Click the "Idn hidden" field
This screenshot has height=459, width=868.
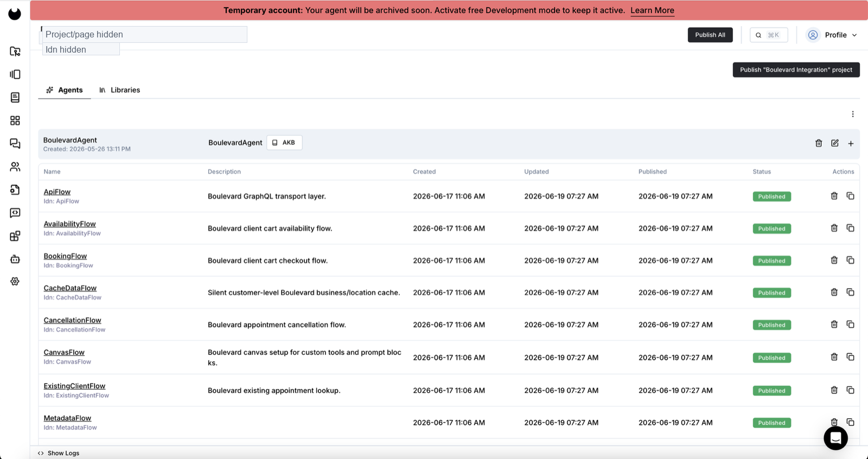click(81, 49)
